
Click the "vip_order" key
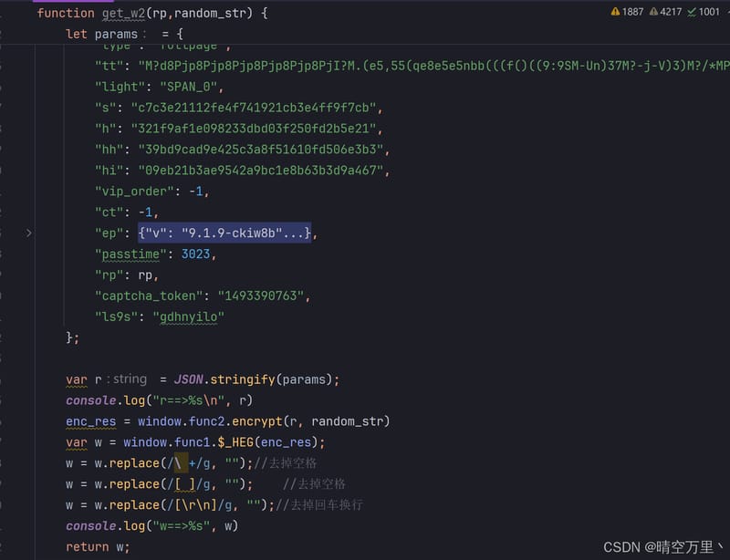pyautogui.click(x=134, y=192)
